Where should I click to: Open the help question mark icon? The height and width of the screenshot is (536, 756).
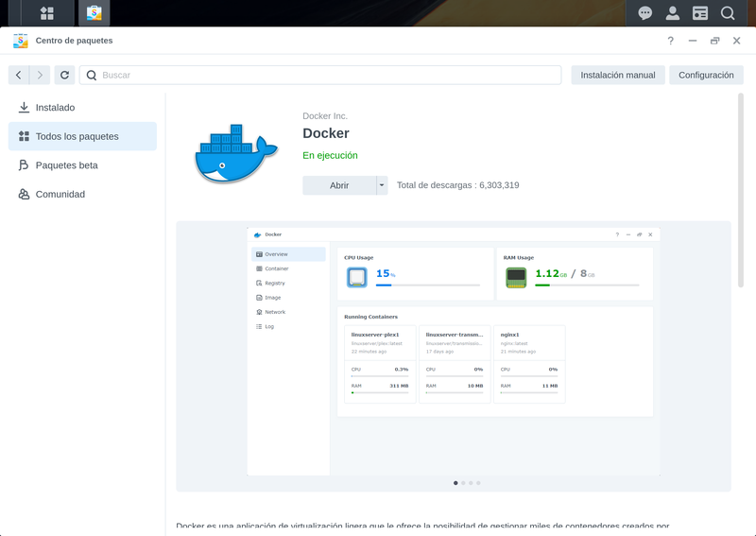(x=670, y=41)
